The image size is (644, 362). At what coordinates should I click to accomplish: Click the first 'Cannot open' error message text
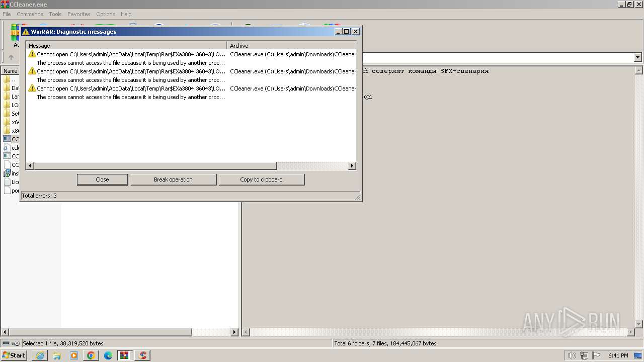(x=131, y=54)
